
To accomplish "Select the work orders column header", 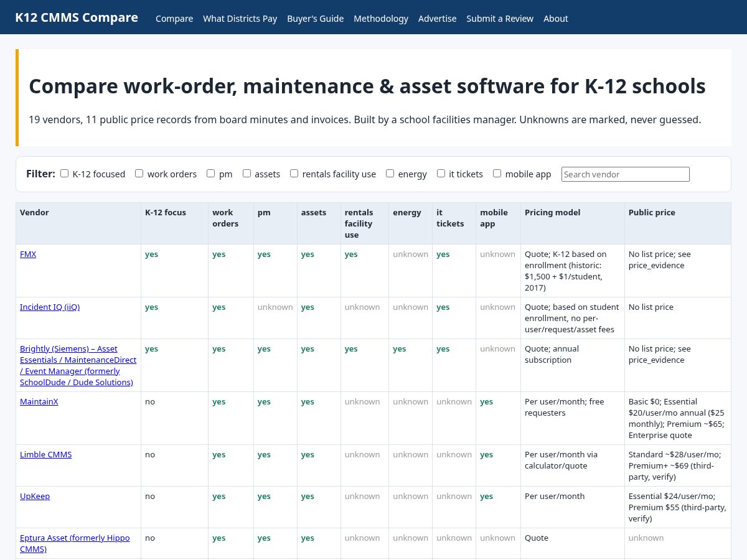I will [231, 223].
